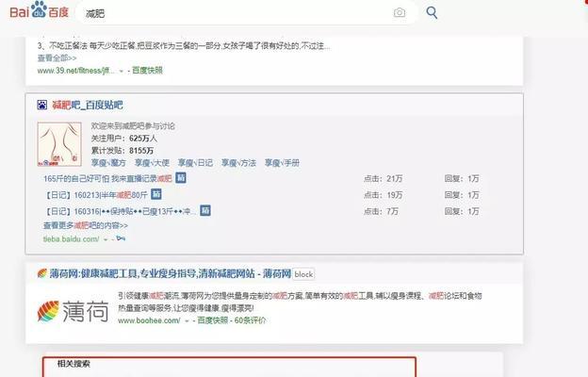Image resolution: width=588 pixels, height=377 pixels.
Task: Click 精 badge on the 160316 post
Action: (x=205, y=210)
